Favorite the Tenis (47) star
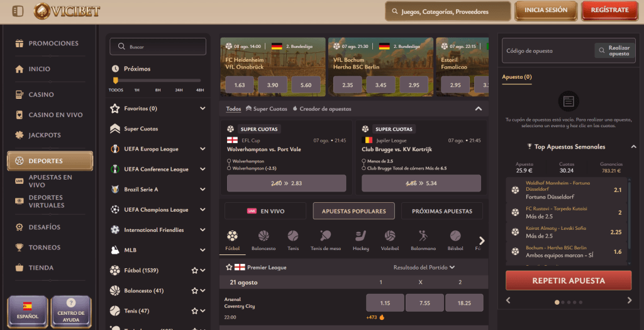Viewport: 644px width, 330px height. click(195, 310)
